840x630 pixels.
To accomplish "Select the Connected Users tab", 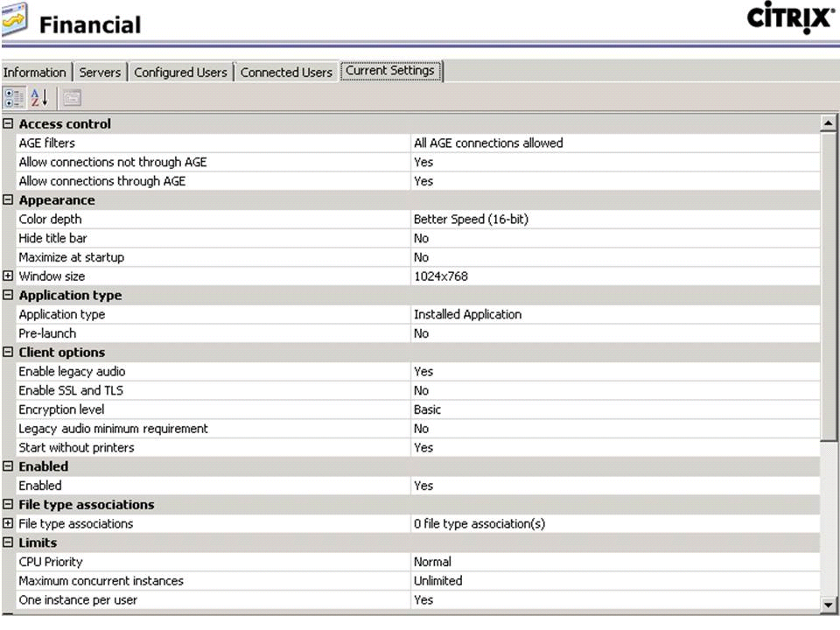I will point(286,73).
